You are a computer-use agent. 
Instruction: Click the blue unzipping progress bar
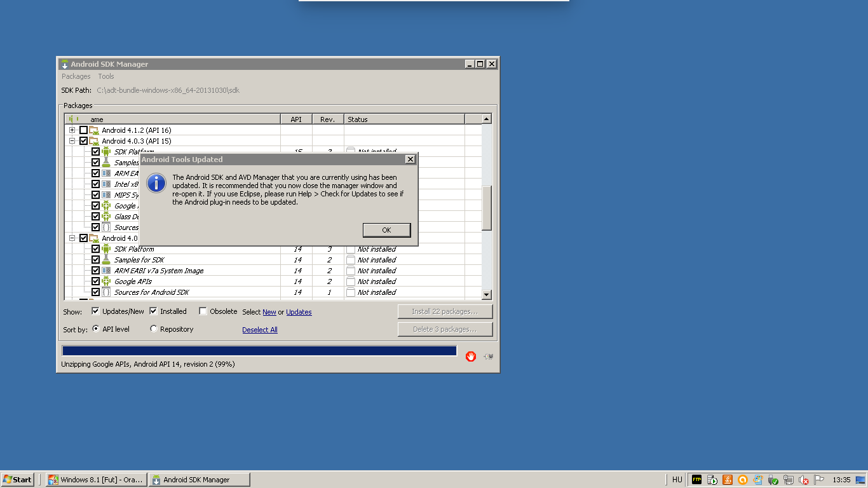pyautogui.click(x=259, y=351)
